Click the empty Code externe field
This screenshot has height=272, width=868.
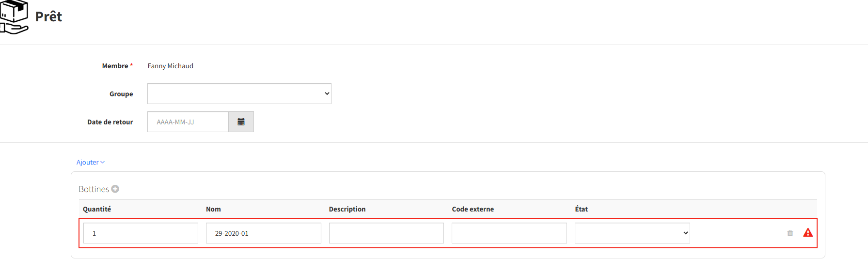[x=509, y=233]
